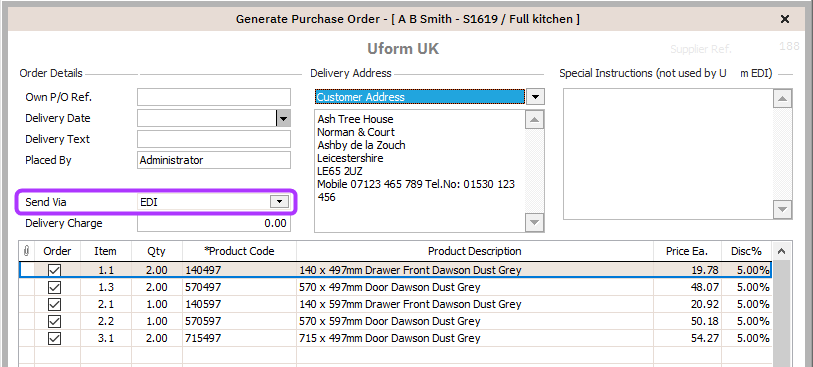This screenshot has height=367, width=813.
Task: Click the *Product Code column header
Action: (x=239, y=251)
